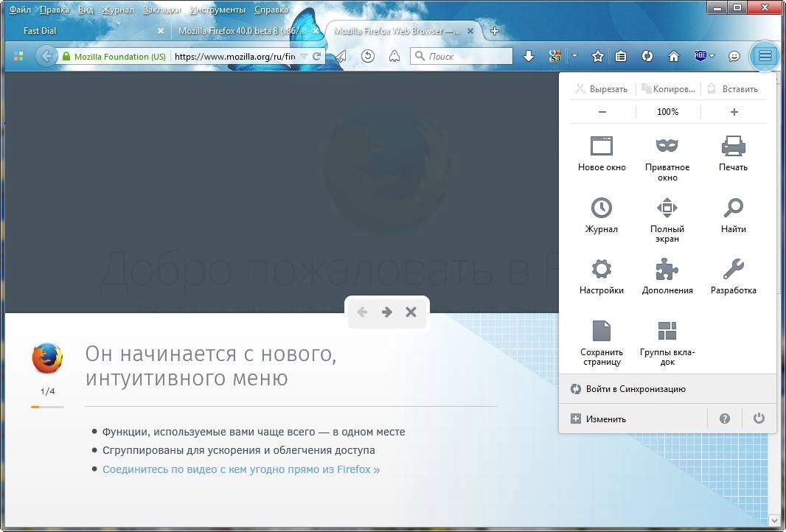Click the paper plane share icon
This screenshot has width=786, height=532.
(341, 56)
